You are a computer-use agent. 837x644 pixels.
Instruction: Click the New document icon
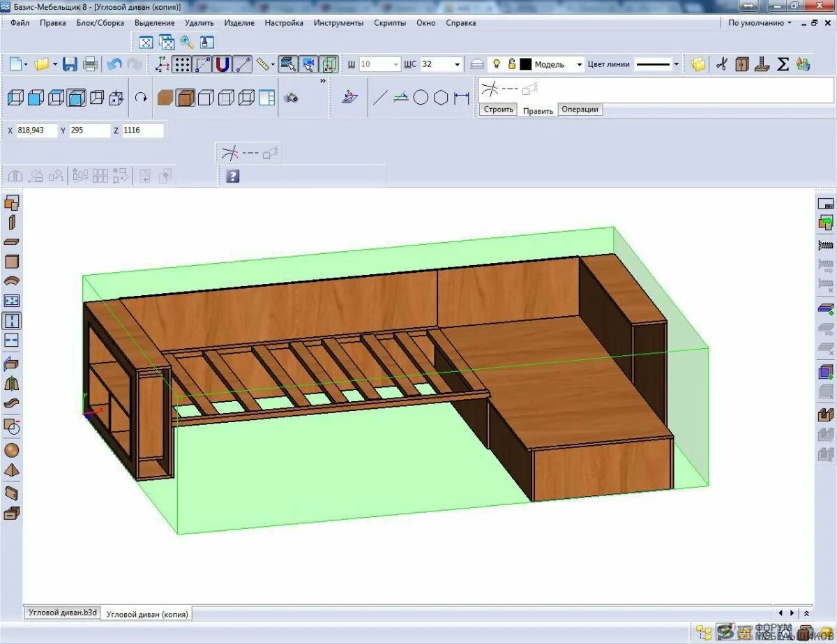pos(16,64)
